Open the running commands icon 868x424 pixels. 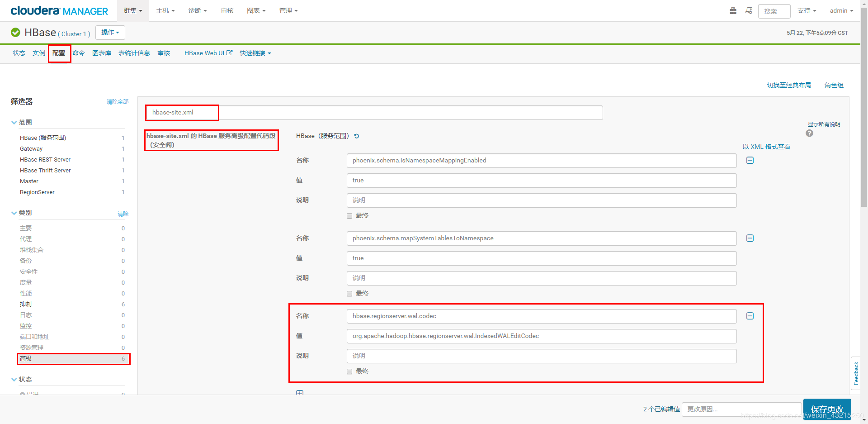click(x=749, y=10)
